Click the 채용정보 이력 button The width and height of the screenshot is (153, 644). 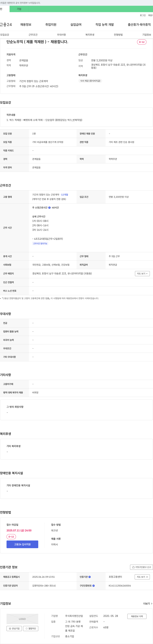pos(137,616)
